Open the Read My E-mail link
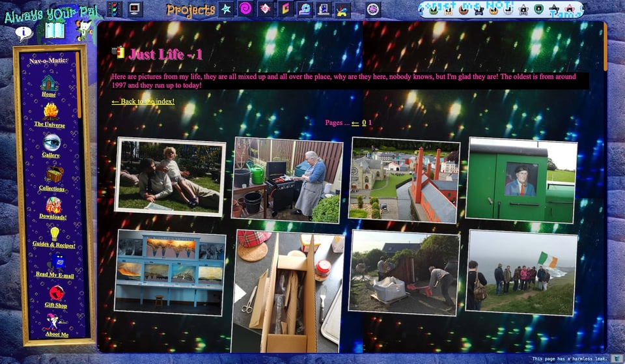Viewport: 625px width, 364px height. pyautogui.click(x=55, y=274)
